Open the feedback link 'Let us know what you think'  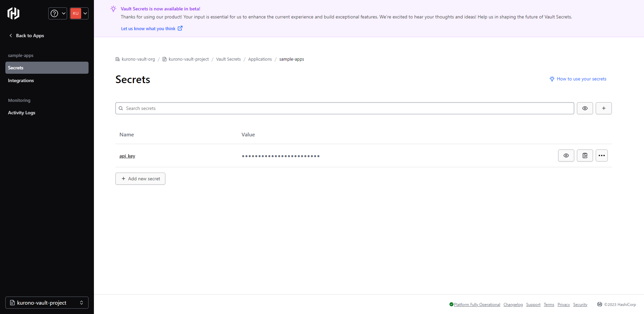click(x=152, y=28)
